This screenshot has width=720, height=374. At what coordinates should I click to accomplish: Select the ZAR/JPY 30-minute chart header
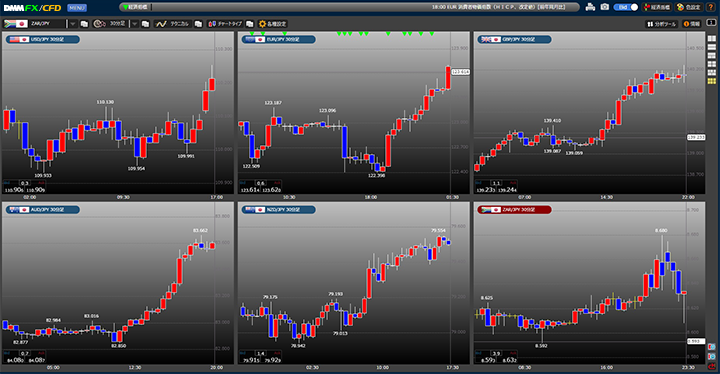tap(514, 210)
